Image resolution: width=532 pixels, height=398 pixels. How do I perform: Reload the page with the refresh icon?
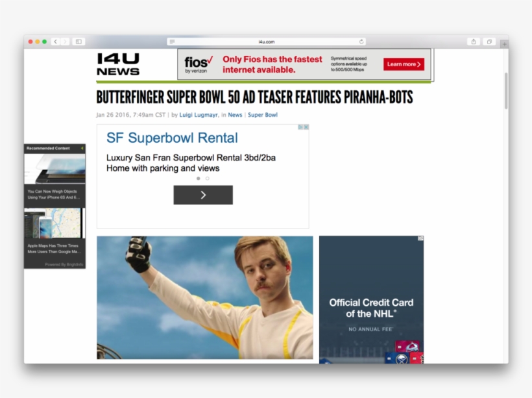coord(361,42)
